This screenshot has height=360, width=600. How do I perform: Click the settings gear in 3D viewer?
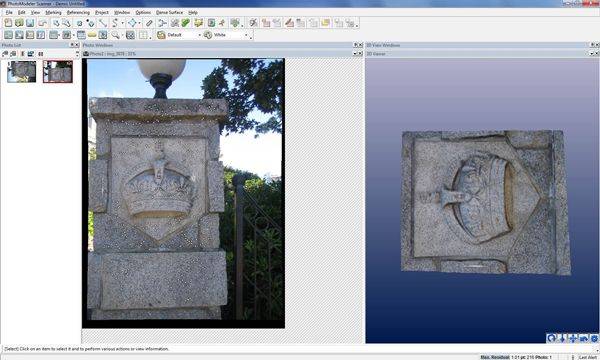594,338
